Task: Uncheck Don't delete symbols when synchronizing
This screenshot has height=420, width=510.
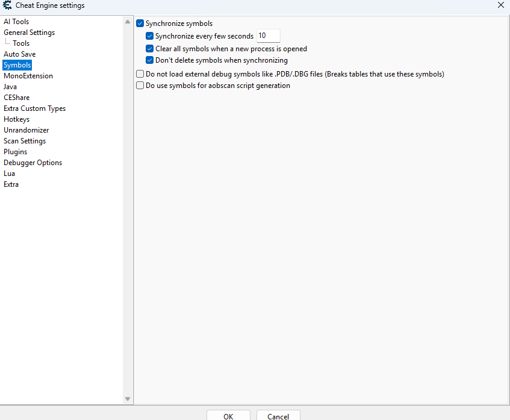Action: (149, 60)
